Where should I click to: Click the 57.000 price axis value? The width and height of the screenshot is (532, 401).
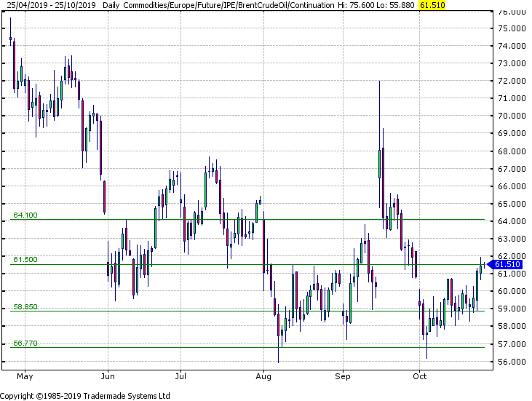(x=512, y=344)
